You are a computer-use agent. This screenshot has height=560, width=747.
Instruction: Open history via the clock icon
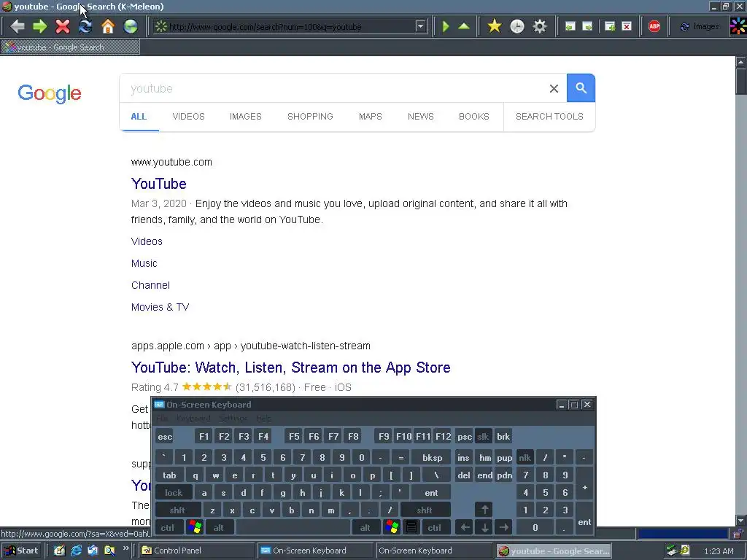pyautogui.click(x=517, y=26)
